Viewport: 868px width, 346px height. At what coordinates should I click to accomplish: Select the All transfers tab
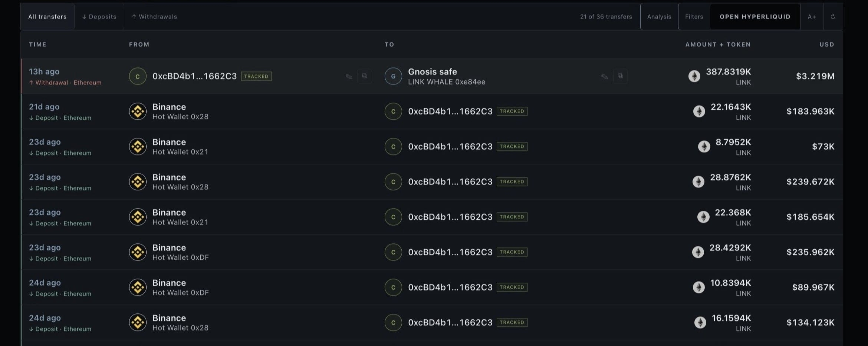[x=47, y=17]
